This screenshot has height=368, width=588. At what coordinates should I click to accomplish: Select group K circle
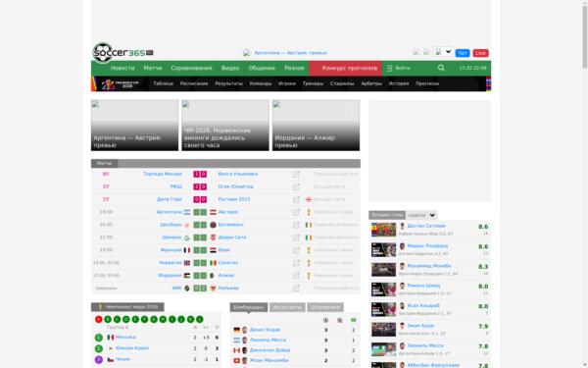click(x=190, y=319)
